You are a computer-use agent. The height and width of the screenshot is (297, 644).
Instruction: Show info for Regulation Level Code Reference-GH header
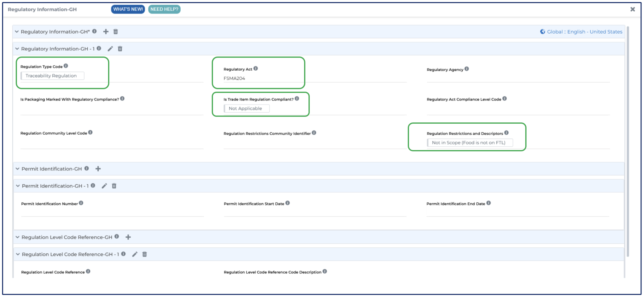(x=117, y=236)
